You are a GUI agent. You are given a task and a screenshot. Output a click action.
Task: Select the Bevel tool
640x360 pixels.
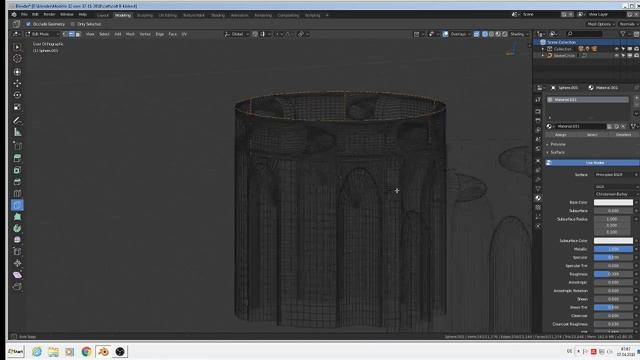17,182
